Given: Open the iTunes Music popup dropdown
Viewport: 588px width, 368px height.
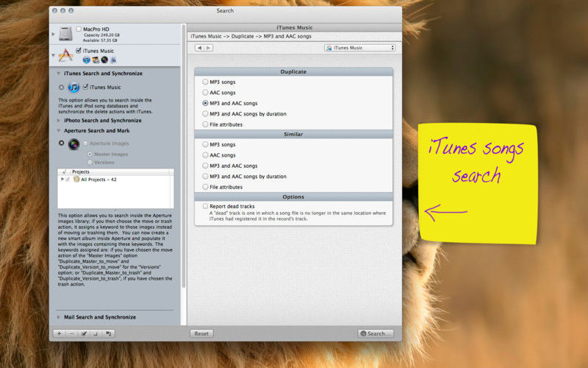Looking at the screenshot, I should (360, 48).
